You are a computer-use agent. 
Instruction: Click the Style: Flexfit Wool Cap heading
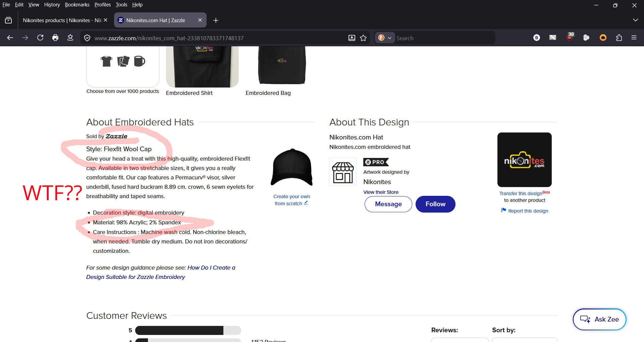[119, 149]
